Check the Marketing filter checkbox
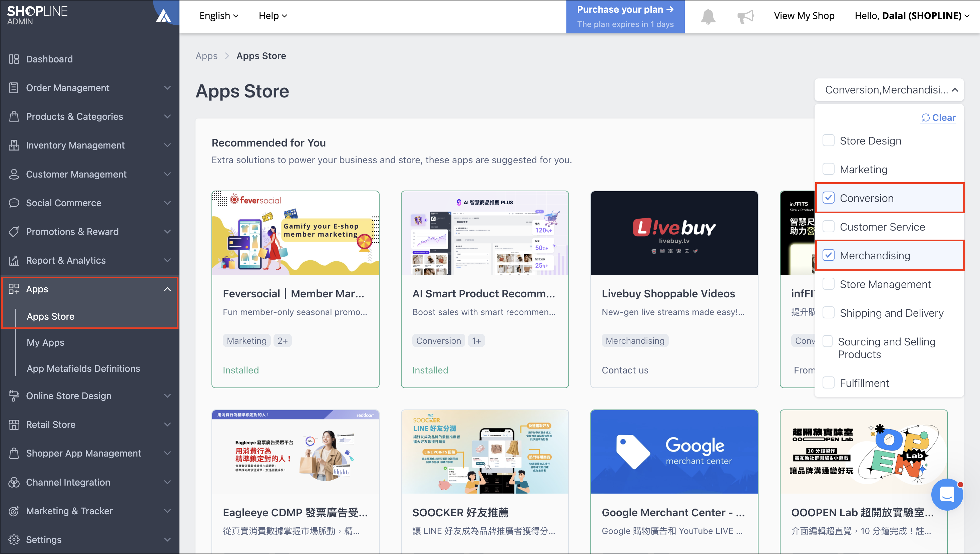This screenshot has height=554, width=980. point(828,169)
